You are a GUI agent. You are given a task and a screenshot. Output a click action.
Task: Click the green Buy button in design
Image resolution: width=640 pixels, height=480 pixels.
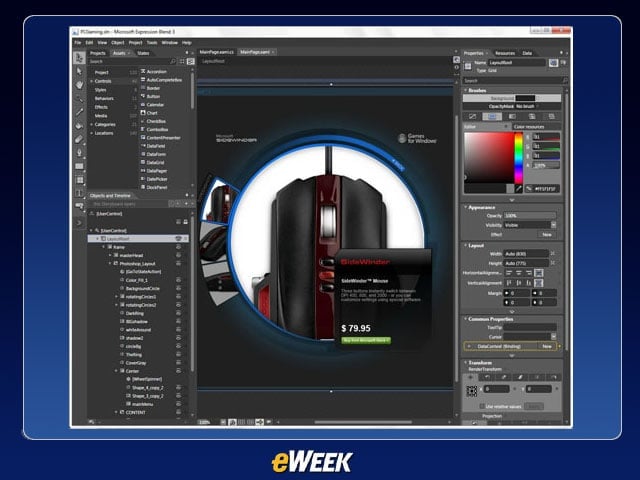tap(366, 340)
